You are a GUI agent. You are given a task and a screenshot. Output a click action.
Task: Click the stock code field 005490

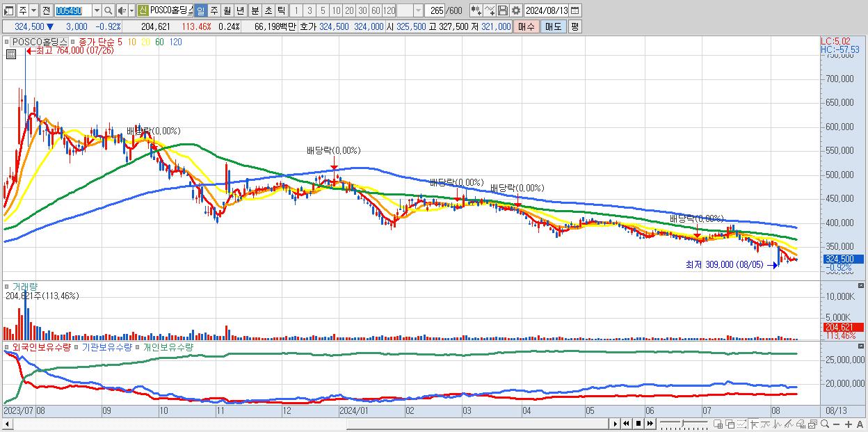tap(72, 10)
